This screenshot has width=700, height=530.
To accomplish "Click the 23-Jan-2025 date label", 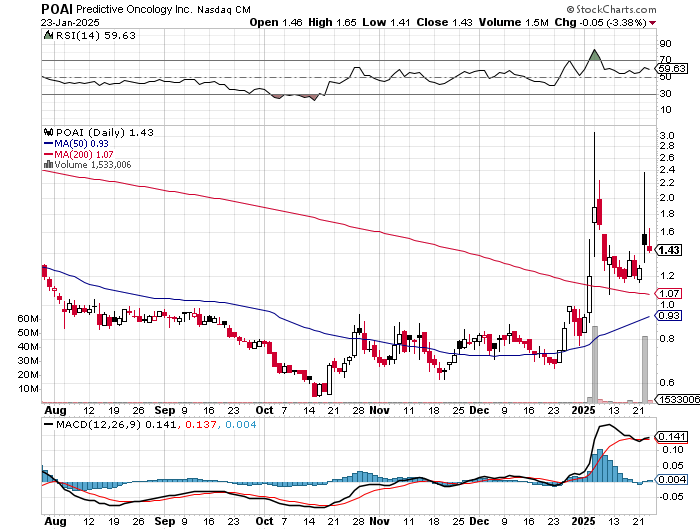I will pyautogui.click(x=70, y=22).
